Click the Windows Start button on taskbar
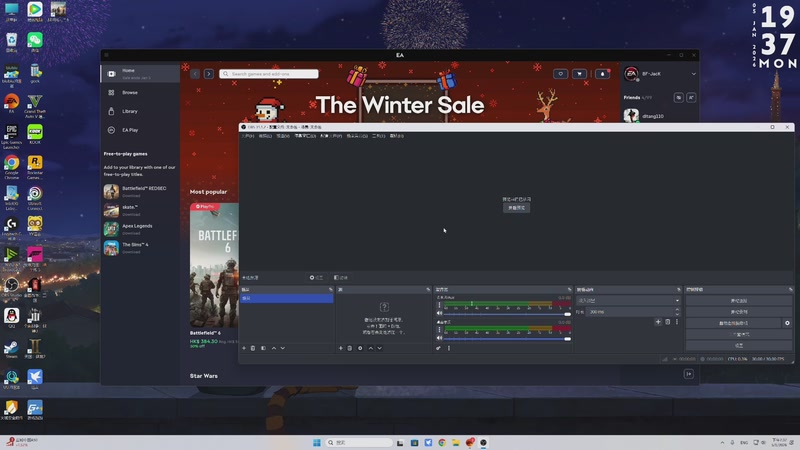Image resolution: width=800 pixels, height=450 pixels. (x=317, y=442)
